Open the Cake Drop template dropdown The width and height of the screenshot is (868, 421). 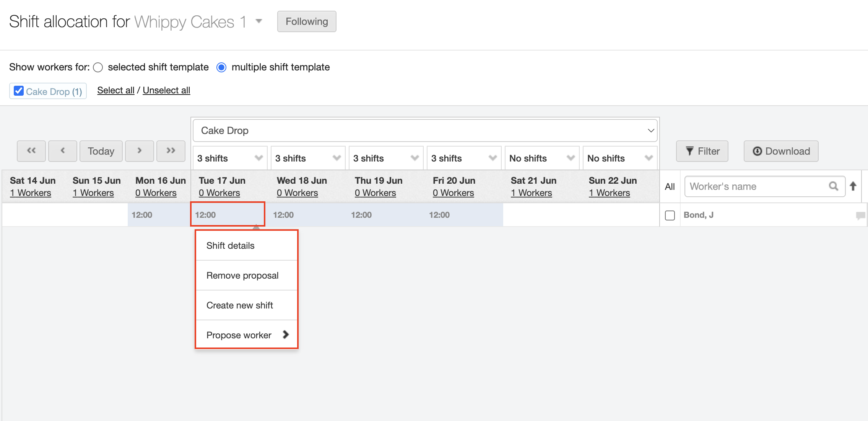pos(425,131)
